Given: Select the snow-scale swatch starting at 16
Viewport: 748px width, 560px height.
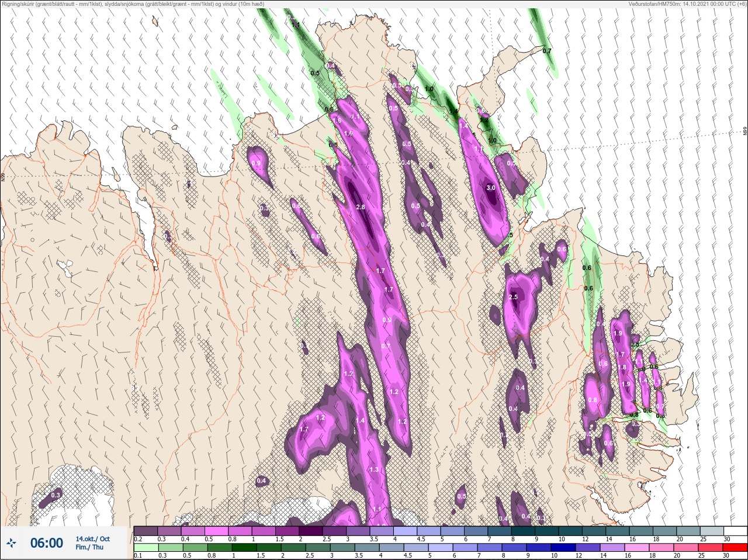Looking at the screenshot, I should (642, 531).
